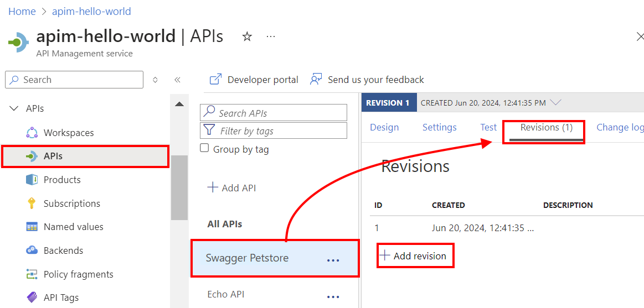The height and width of the screenshot is (308, 644).
Task: Click the ID column header
Action: pyautogui.click(x=379, y=205)
